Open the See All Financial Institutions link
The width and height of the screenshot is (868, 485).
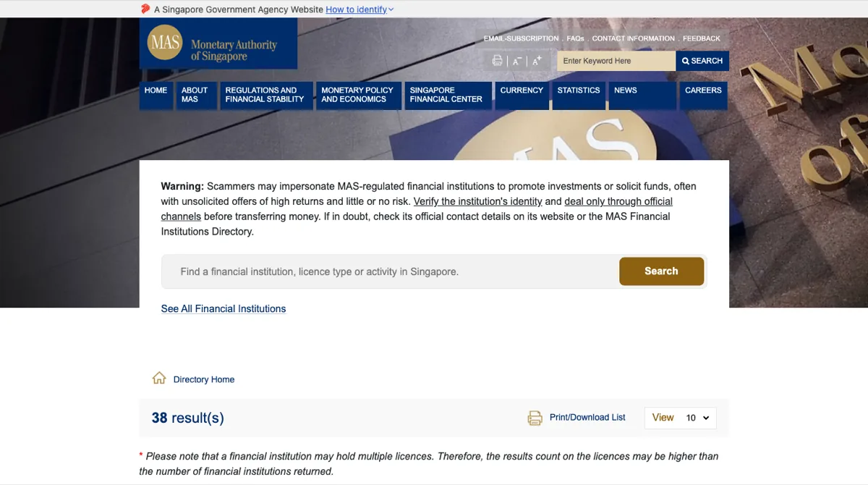pos(224,308)
